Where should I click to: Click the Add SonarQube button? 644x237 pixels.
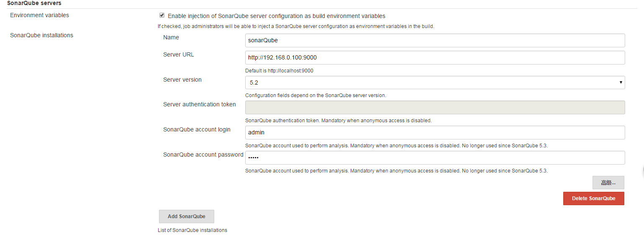pos(187,216)
